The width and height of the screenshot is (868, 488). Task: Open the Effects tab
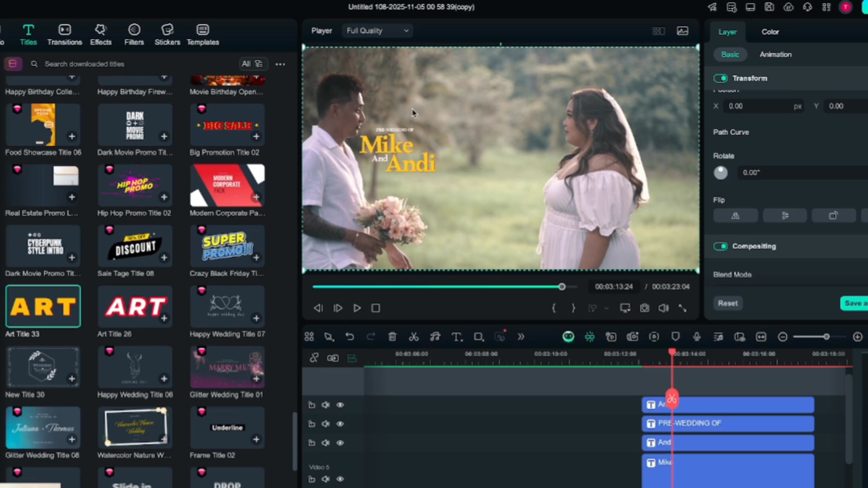tap(100, 35)
